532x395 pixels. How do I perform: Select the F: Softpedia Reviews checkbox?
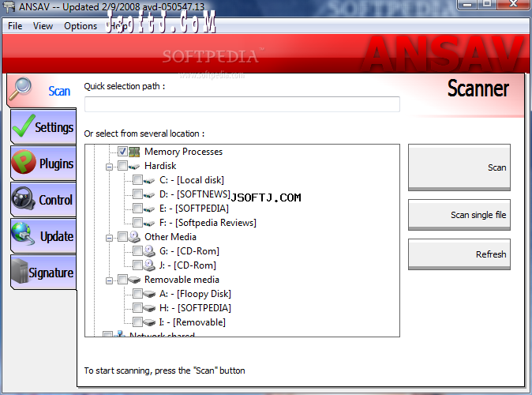pyautogui.click(x=137, y=223)
